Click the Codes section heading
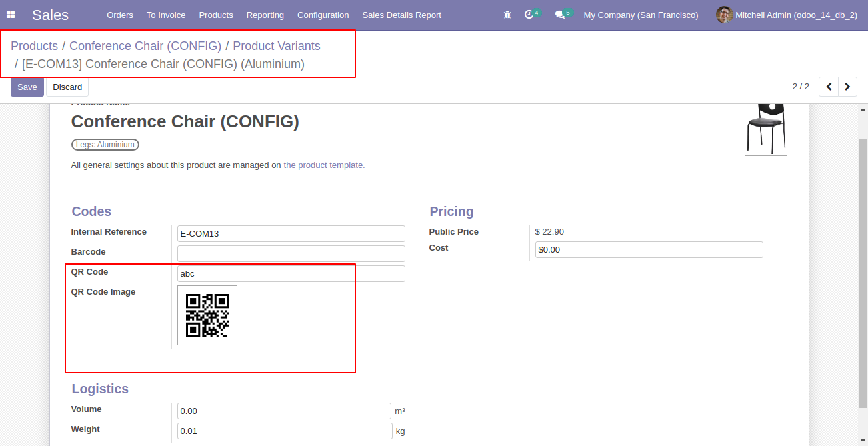This screenshot has width=868, height=446. pyautogui.click(x=91, y=211)
